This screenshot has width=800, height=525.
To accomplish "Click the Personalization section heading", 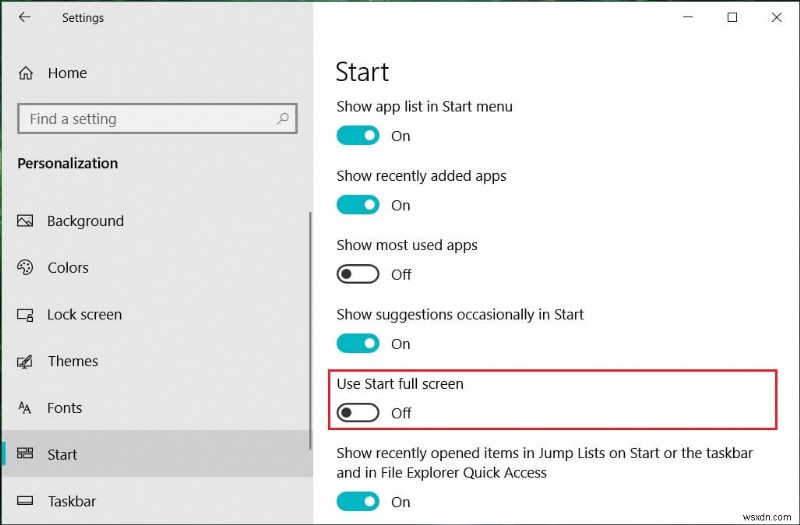I will pyautogui.click(x=68, y=163).
